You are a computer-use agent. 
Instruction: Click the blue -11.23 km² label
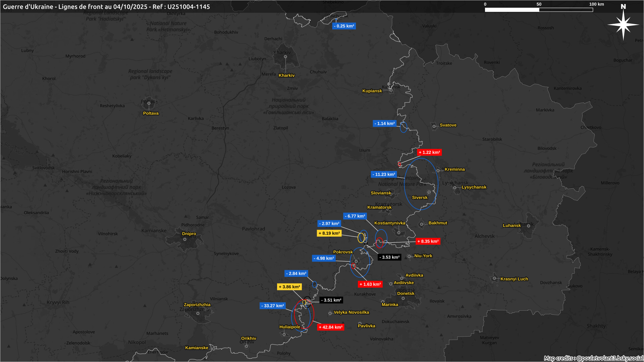384,175
